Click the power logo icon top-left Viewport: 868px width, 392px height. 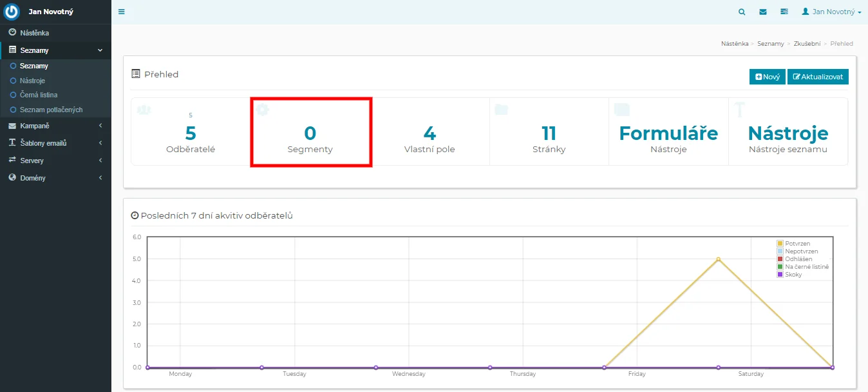click(12, 12)
